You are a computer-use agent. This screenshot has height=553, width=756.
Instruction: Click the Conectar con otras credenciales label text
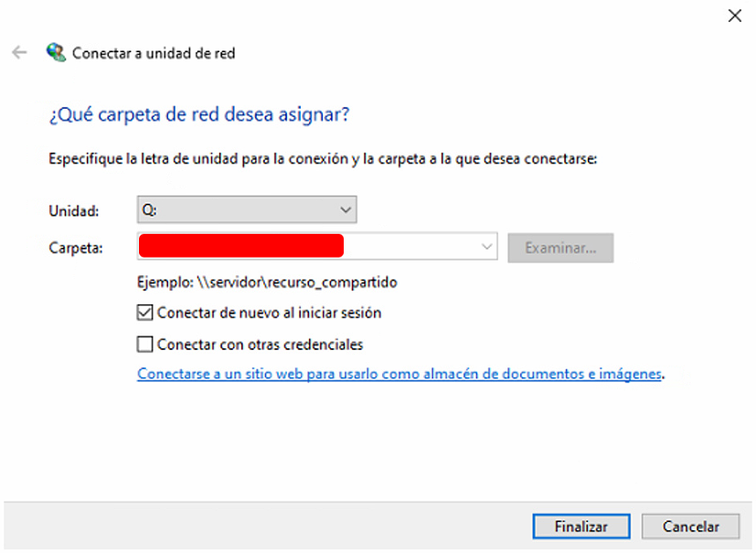point(260,345)
